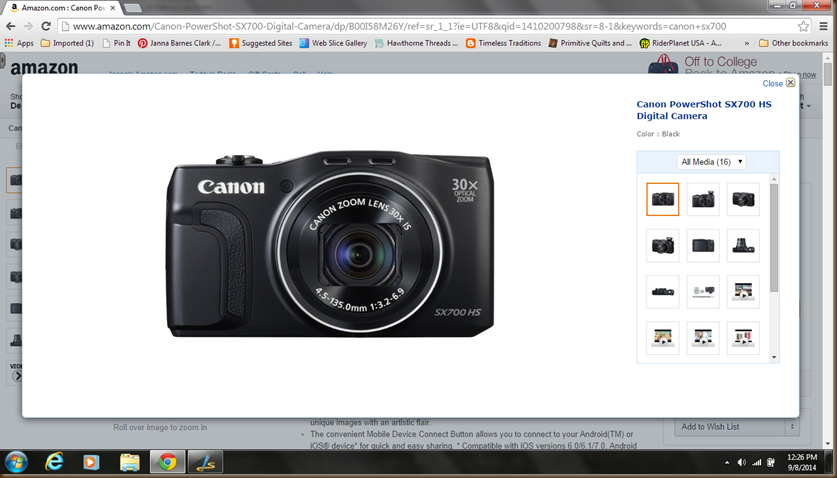Open the Apps bookmarks shortcut
The height and width of the screenshot is (478, 837).
[x=19, y=43]
